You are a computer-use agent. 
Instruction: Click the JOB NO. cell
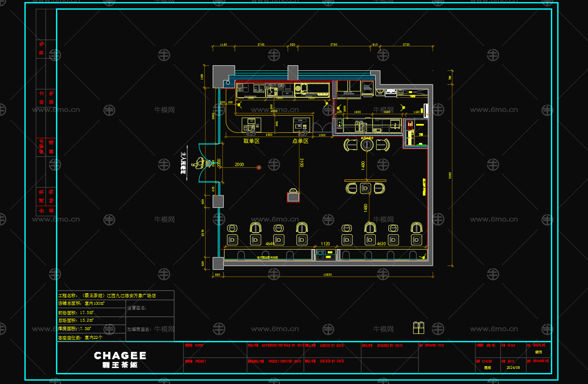click(x=487, y=350)
